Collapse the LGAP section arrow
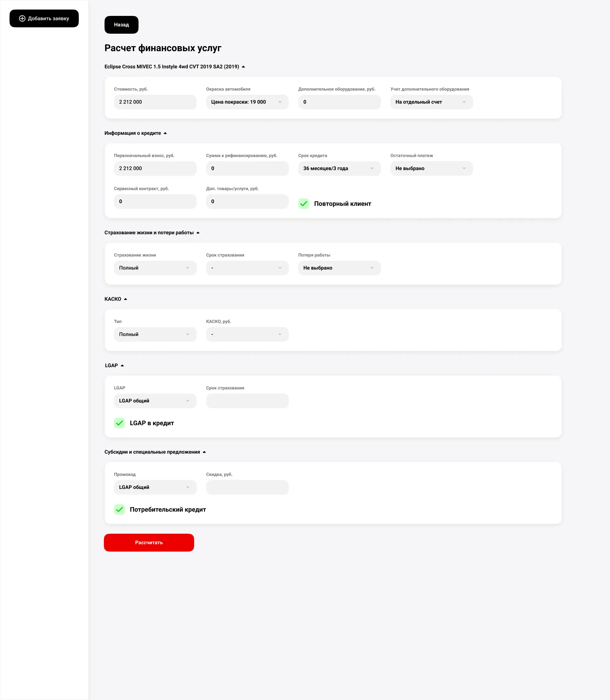Image resolution: width=610 pixels, height=700 pixels. [122, 366]
